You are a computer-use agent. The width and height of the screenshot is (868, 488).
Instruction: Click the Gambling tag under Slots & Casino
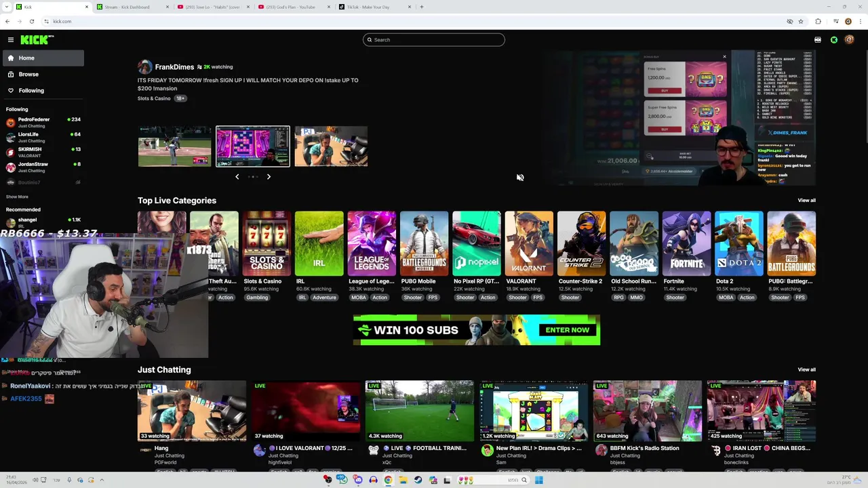(257, 298)
